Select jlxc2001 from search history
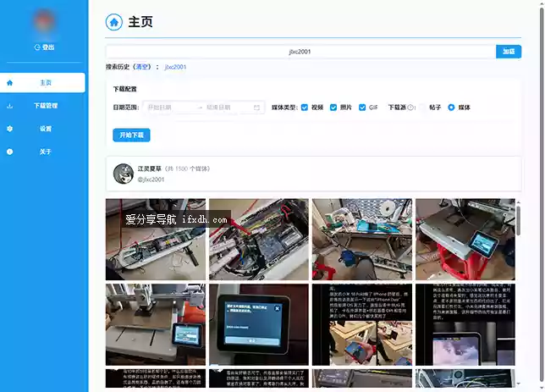Image resolution: width=545 pixels, height=392 pixels. (175, 67)
